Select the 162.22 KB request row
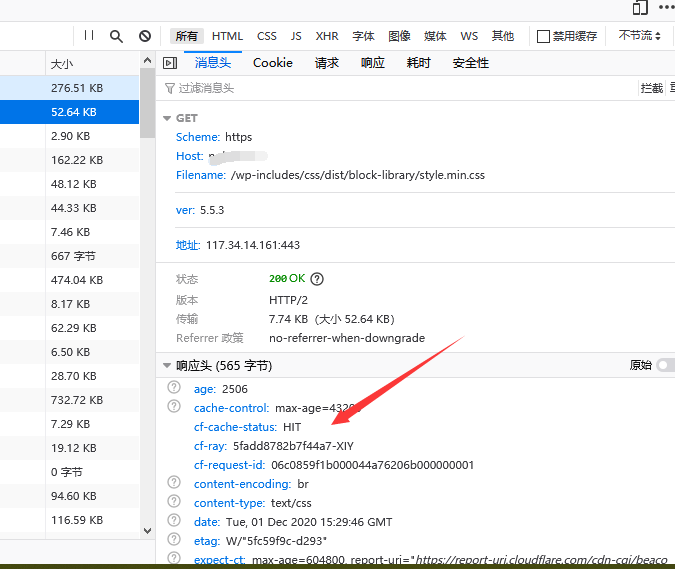The image size is (675, 569). coord(69,160)
